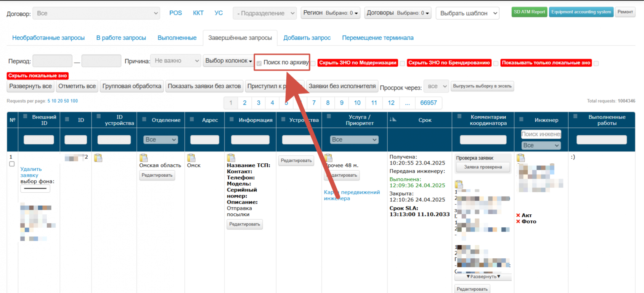Open the 'Перемещение терминала' tab
Viewport: 644px width, 293px height.
[377, 38]
